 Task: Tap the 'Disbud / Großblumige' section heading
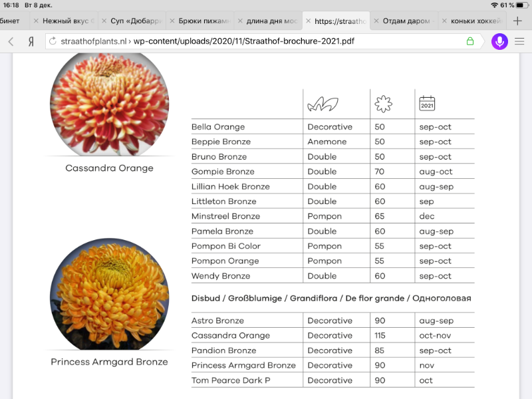click(x=331, y=299)
